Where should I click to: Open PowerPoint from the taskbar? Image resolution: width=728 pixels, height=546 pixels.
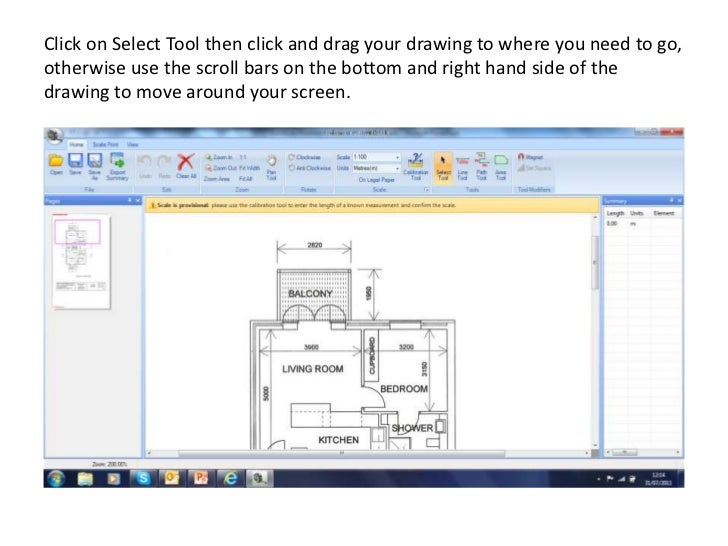coord(201,478)
